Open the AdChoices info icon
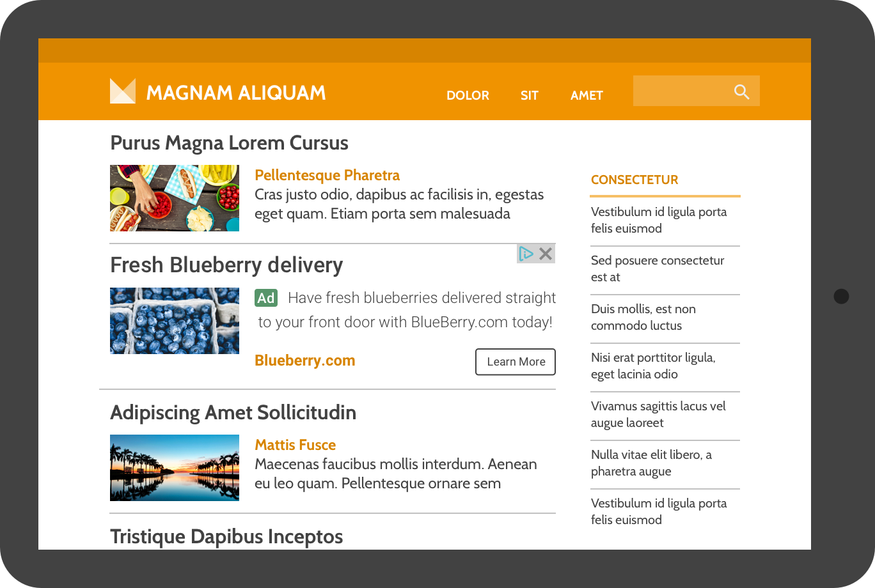 [526, 254]
